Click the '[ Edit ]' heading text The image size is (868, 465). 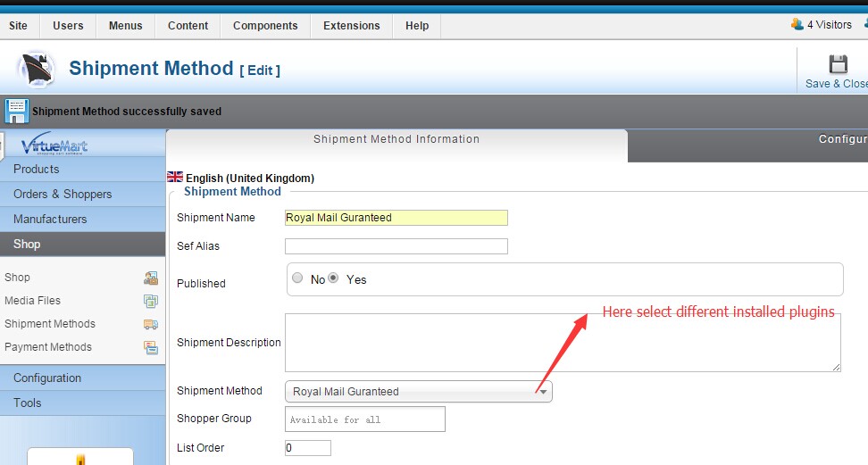260,71
